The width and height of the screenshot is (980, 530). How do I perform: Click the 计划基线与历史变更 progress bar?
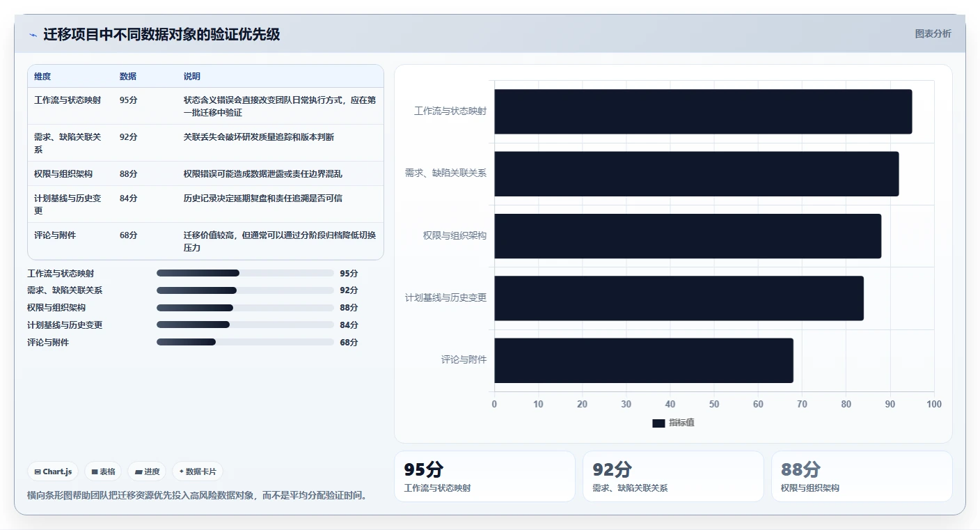[245, 325]
